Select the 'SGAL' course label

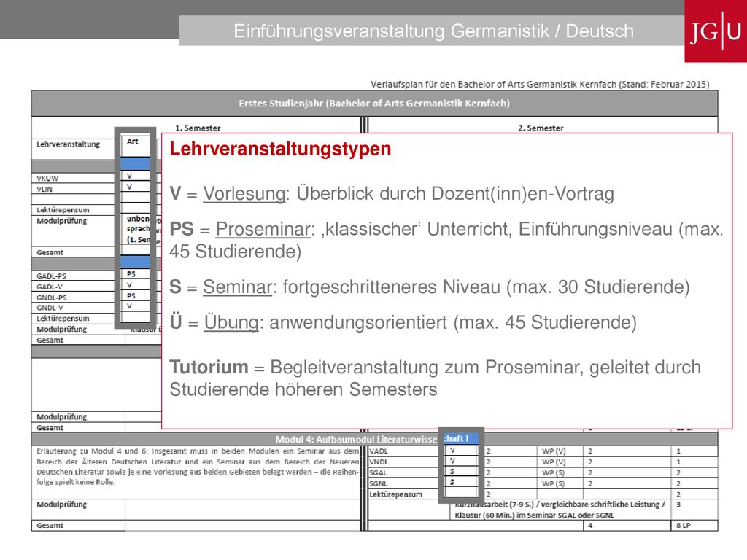[379, 472]
